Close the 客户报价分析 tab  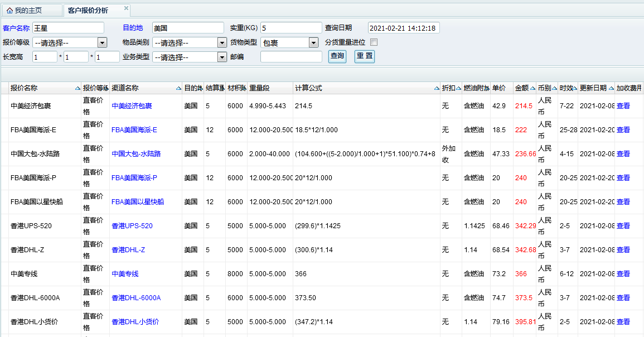(x=126, y=8)
